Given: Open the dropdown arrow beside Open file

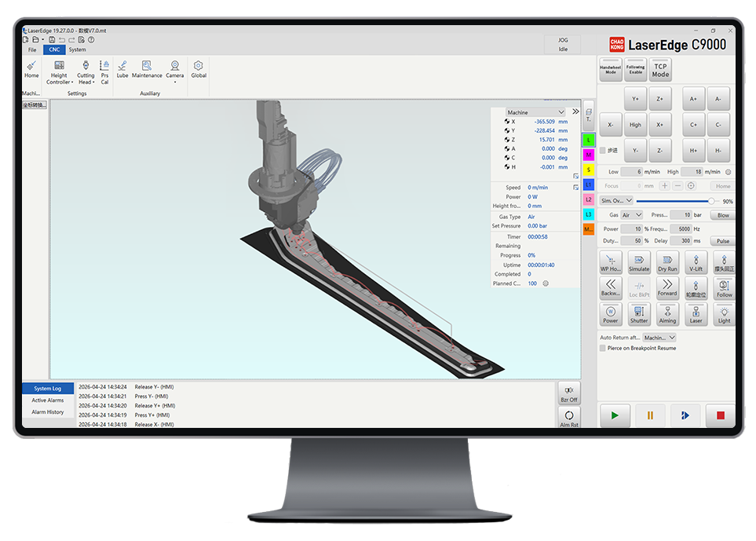Looking at the screenshot, I should [x=42, y=40].
